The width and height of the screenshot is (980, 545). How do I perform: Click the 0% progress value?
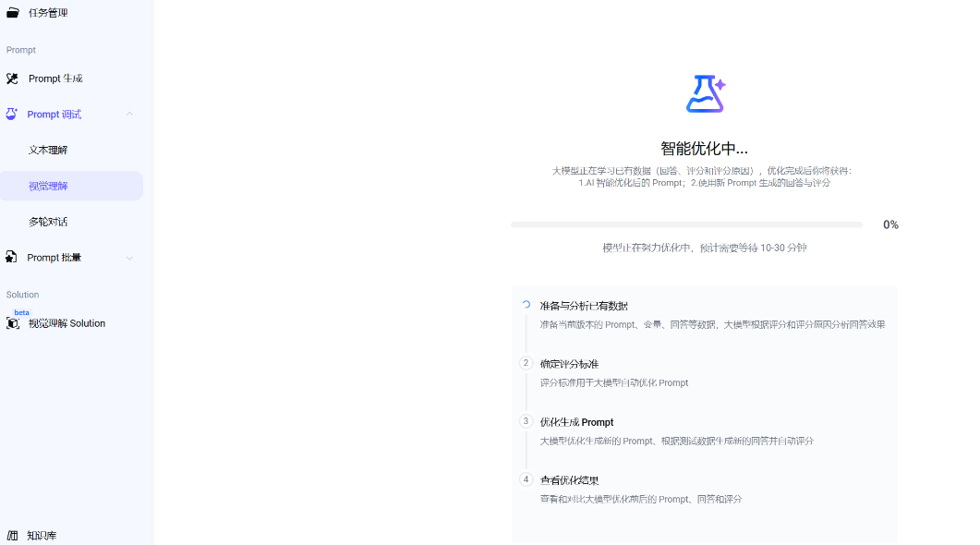[890, 225]
